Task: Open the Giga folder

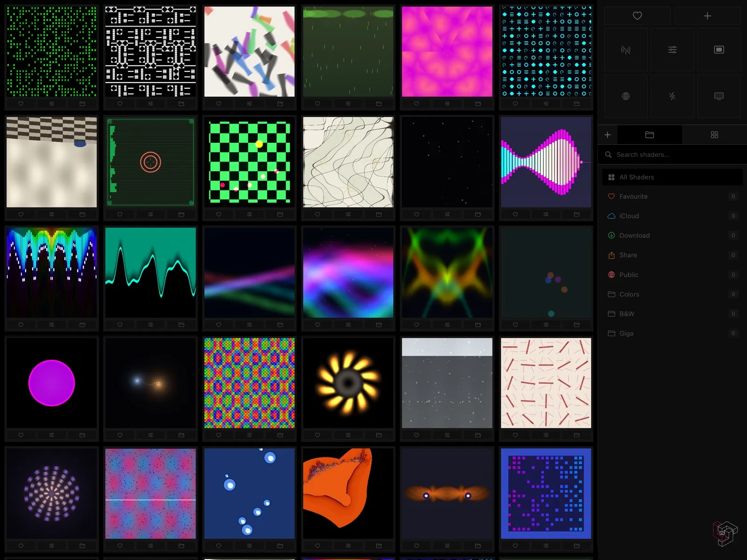Action: (672, 334)
